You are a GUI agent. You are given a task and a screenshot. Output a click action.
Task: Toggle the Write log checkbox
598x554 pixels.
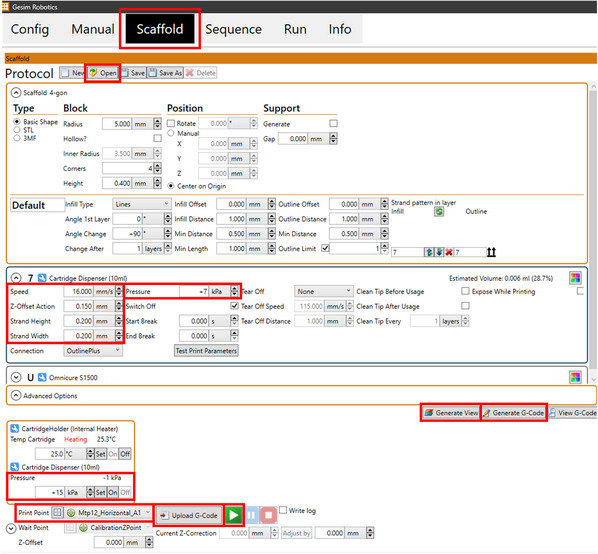tap(283, 510)
